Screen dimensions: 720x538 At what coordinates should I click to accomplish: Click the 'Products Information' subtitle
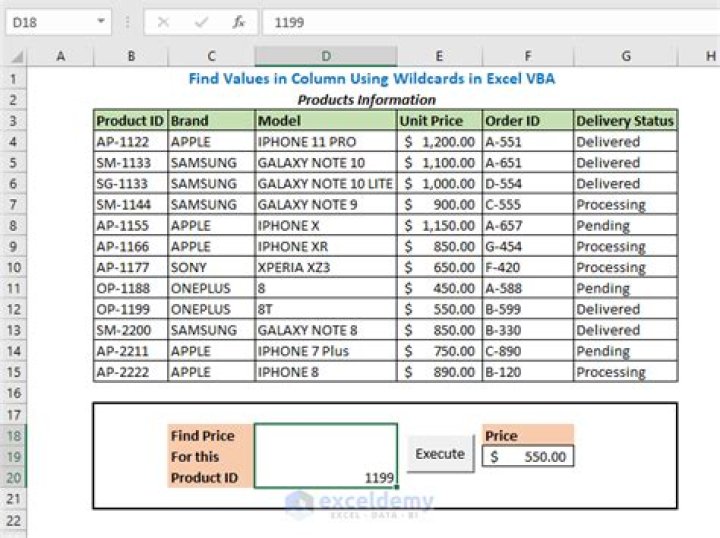366,100
